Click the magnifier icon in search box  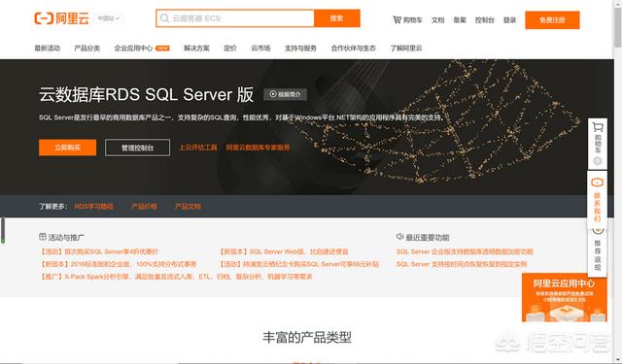point(164,18)
